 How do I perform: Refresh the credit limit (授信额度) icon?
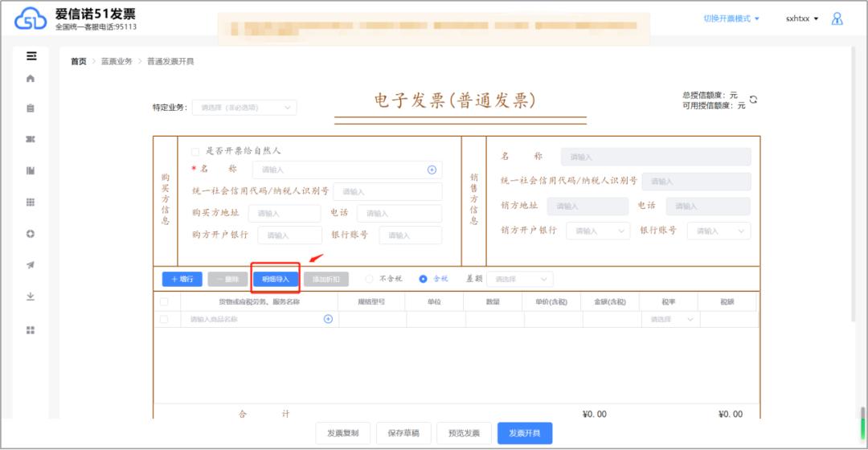pyautogui.click(x=753, y=100)
